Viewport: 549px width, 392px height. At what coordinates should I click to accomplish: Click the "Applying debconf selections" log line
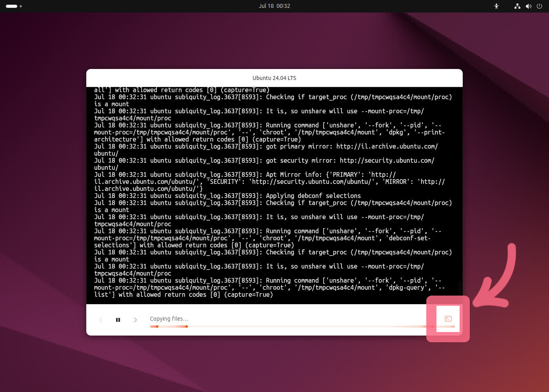227,196
